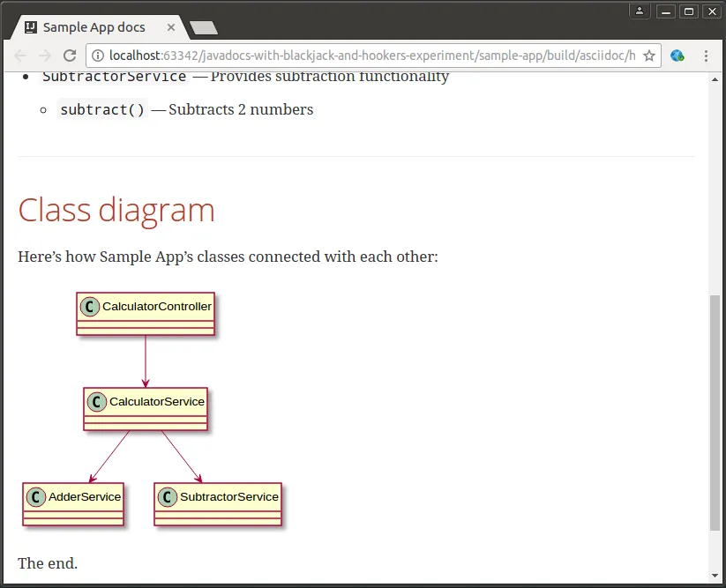Click the AdderService class label

coord(84,497)
